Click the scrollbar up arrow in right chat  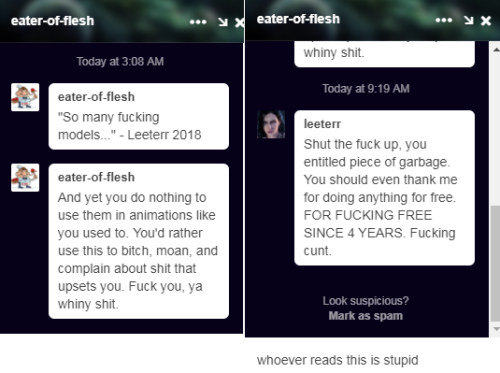(x=496, y=50)
